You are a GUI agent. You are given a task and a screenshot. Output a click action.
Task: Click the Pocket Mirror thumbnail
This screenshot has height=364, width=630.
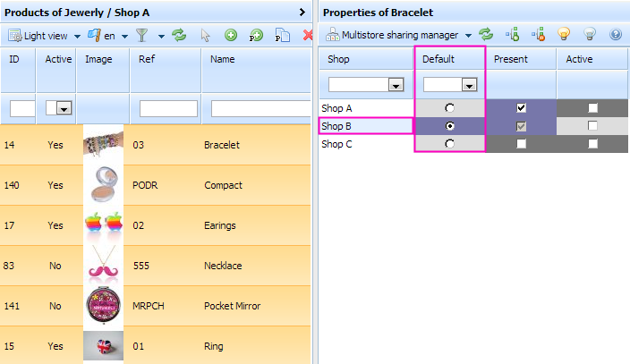point(103,305)
